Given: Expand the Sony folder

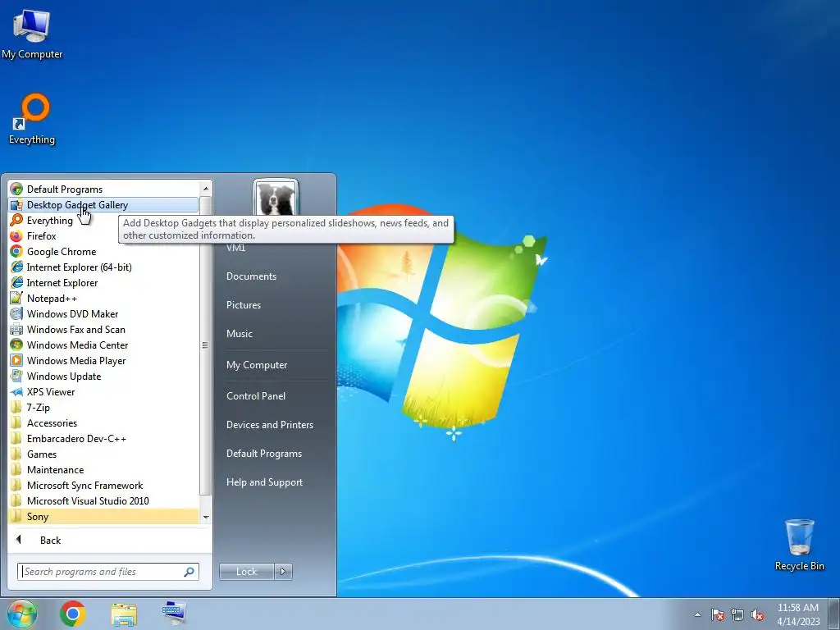Looking at the screenshot, I should tap(103, 517).
